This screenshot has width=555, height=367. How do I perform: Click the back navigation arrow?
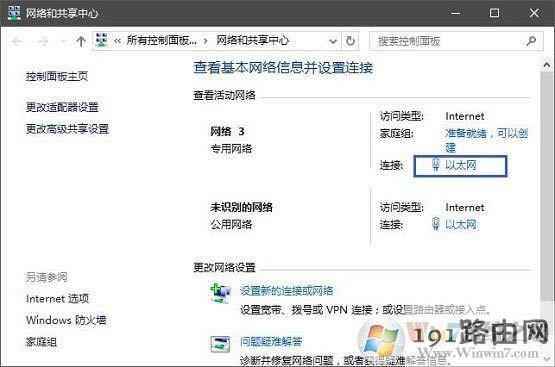coord(17,41)
